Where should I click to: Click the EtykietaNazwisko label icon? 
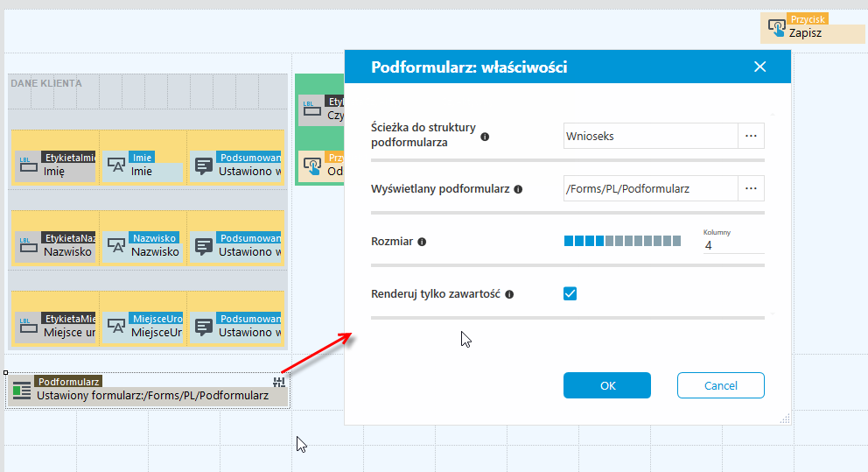point(28,245)
